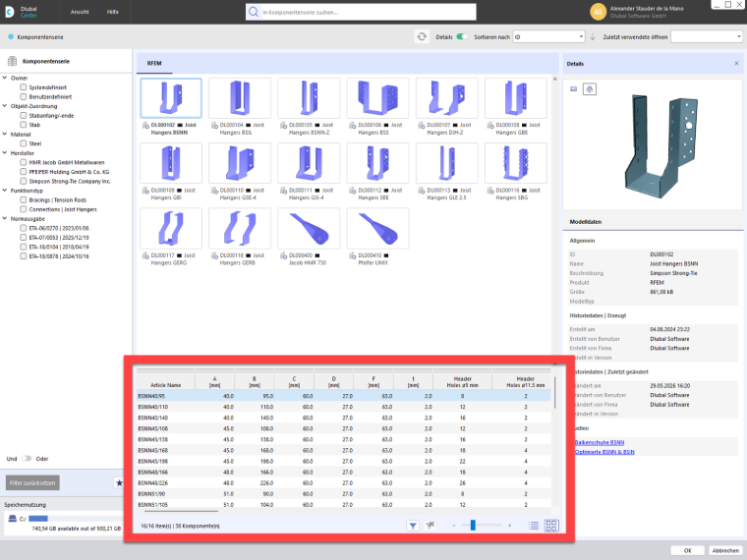This screenshot has width=747, height=560.
Task: Check the Steel material checkbox
Action: click(x=23, y=143)
